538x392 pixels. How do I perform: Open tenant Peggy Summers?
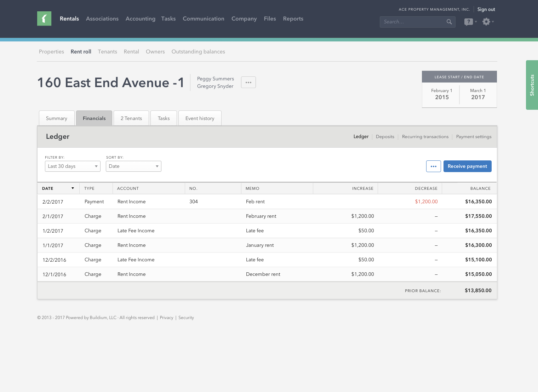[216, 79]
